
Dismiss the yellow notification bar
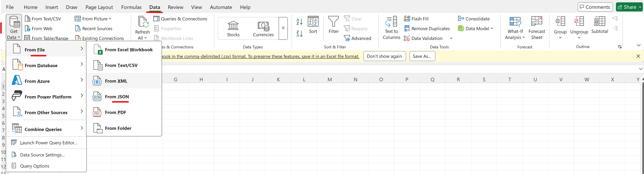pyautogui.click(x=638, y=56)
